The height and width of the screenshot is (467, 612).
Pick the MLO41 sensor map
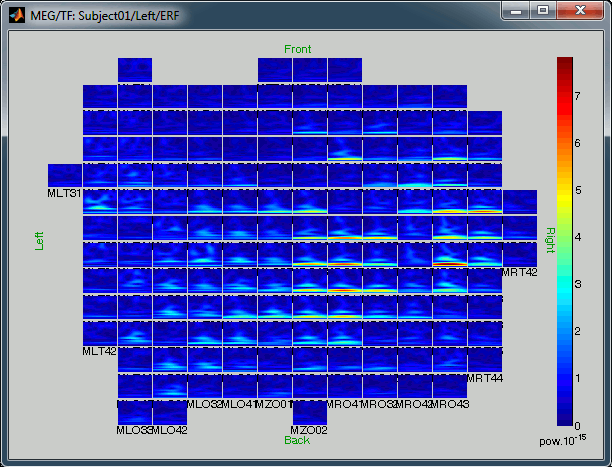tap(239, 386)
